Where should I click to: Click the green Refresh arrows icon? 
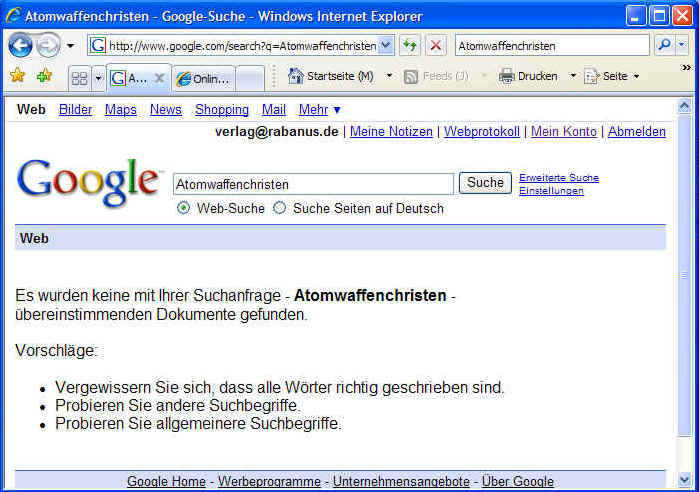click(x=409, y=45)
